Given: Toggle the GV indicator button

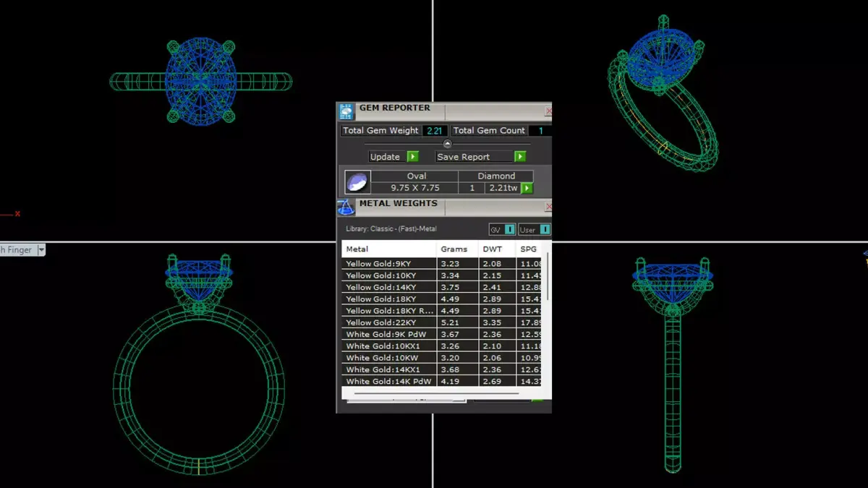Looking at the screenshot, I should (x=502, y=229).
